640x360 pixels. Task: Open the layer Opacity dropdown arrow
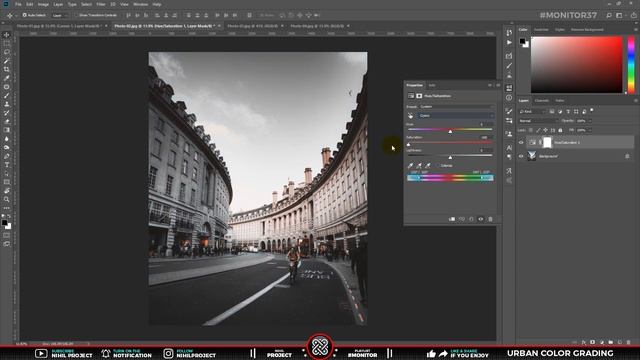coord(590,121)
